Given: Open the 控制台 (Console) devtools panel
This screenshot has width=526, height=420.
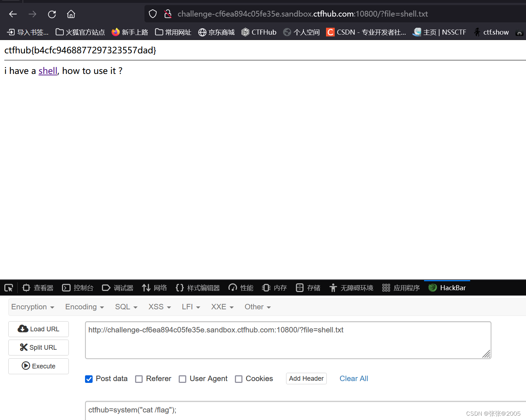Looking at the screenshot, I should pyautogui.click(x=77, y=287).
